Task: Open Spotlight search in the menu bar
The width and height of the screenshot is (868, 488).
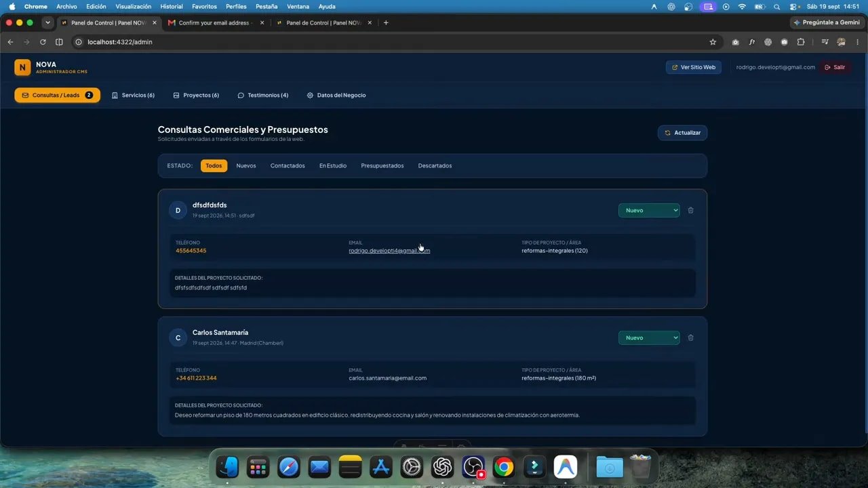Action: pyautogui.click(x=776, y=6)
